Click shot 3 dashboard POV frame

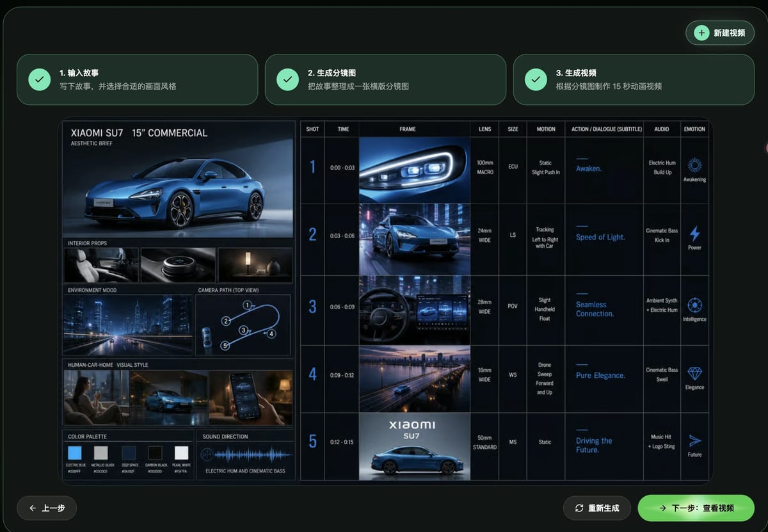[414, 310]
